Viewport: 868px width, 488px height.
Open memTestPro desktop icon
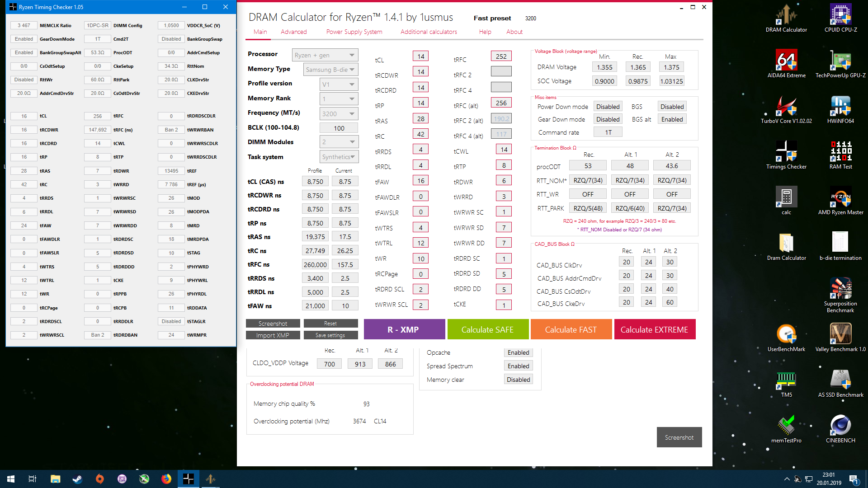click(x=786, y=429)
